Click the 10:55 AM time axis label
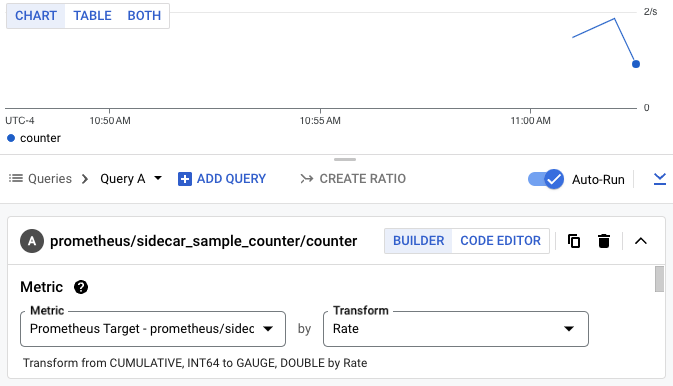Viewport: 673px width, 386px height. (320, 121)
